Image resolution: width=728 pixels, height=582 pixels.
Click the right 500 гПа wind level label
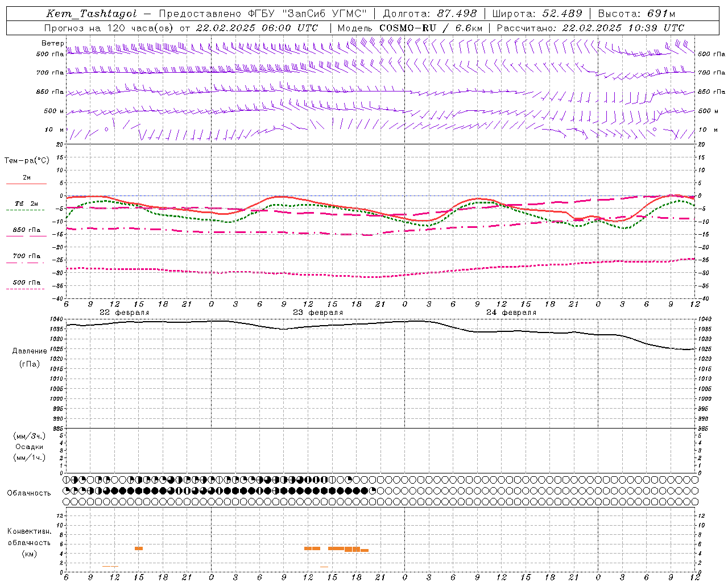[712, 54]
